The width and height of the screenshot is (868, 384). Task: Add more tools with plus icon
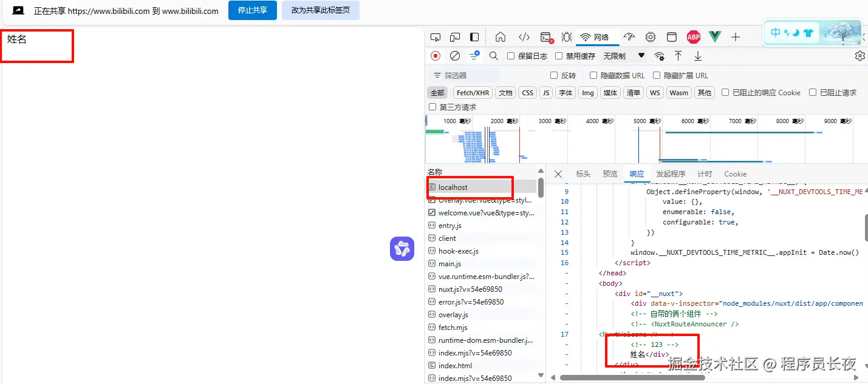coord(736,37)
